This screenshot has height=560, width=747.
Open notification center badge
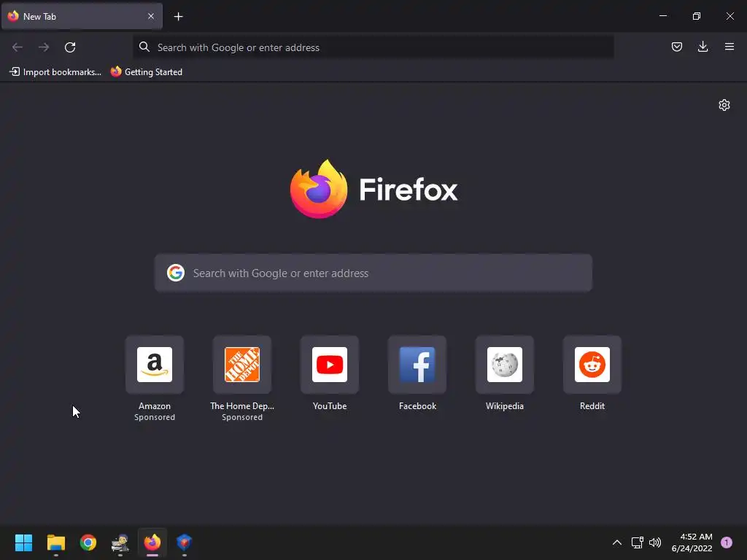pyautogui.click(x=727, y=542)
